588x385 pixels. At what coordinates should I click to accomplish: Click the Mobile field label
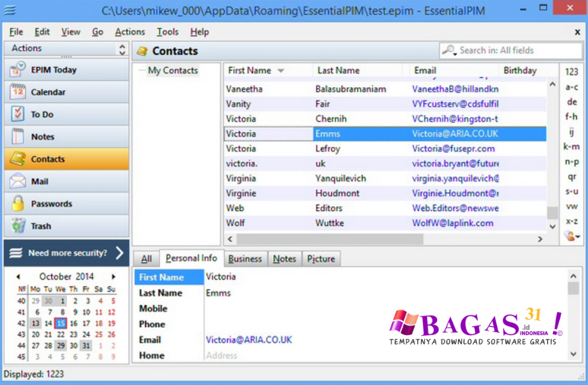tap(153, 309)
